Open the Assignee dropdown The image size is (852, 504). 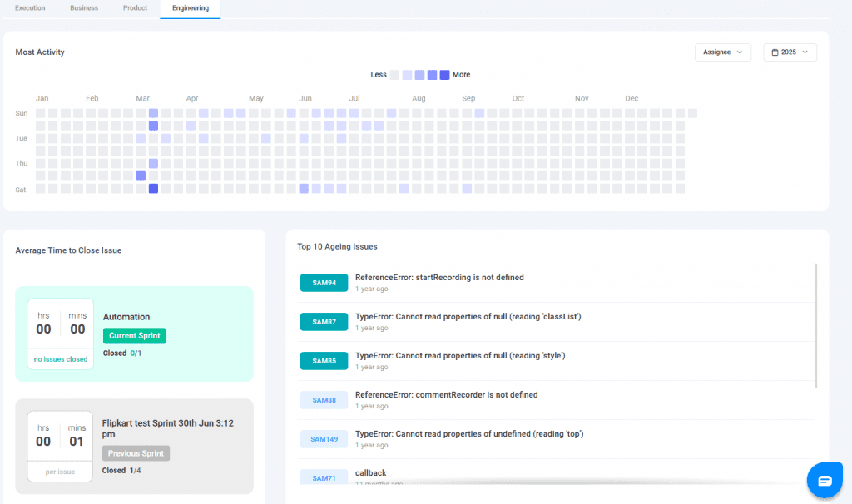(722, 52)
